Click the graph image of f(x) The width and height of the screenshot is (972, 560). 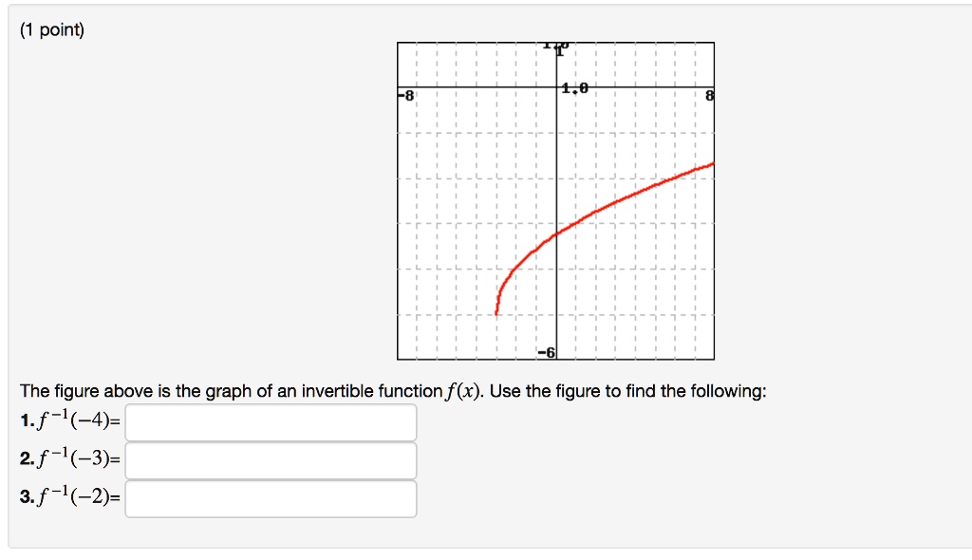555,201
